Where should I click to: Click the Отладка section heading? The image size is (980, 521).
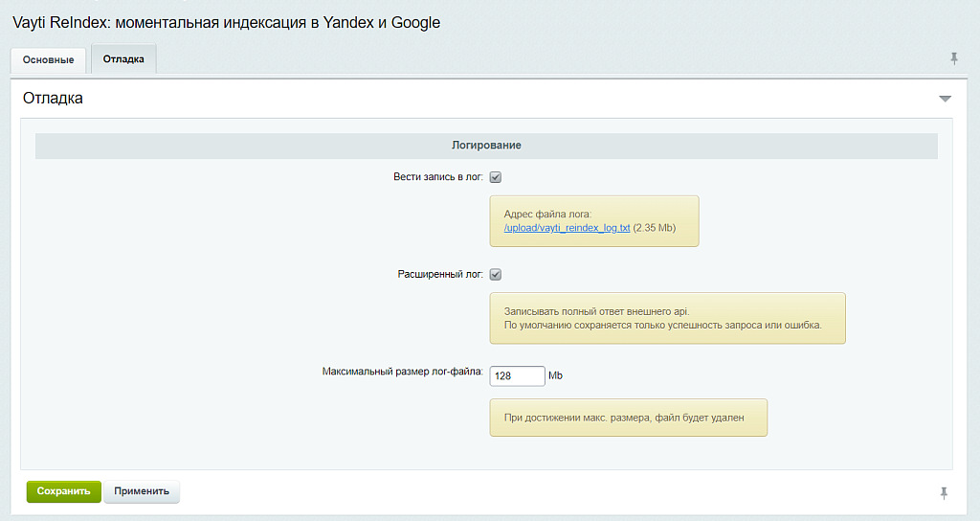pos(53,98)
